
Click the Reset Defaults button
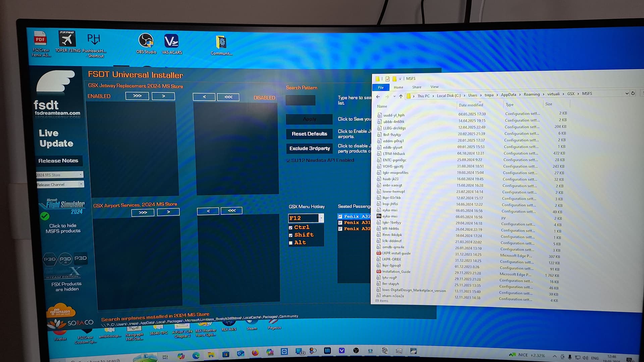[x=309, y=134]
